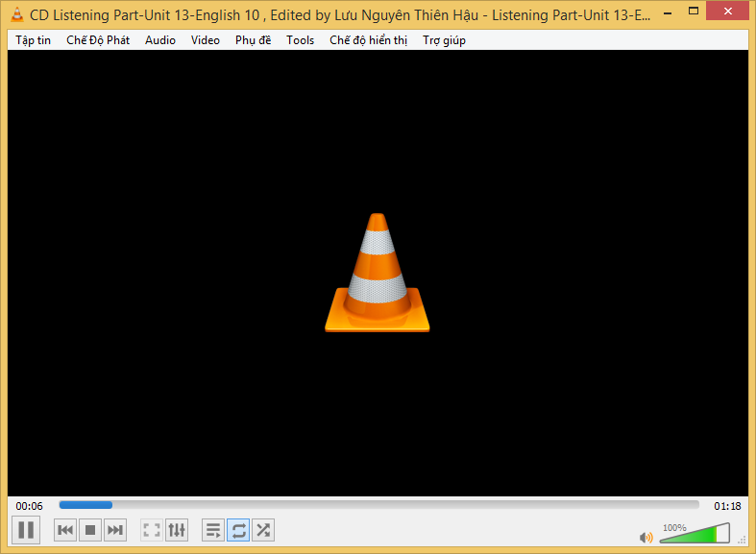This screenshot has width=756, height=554.
Task: Open the Chế độ hiển thị menu
Action: point(368,40)
